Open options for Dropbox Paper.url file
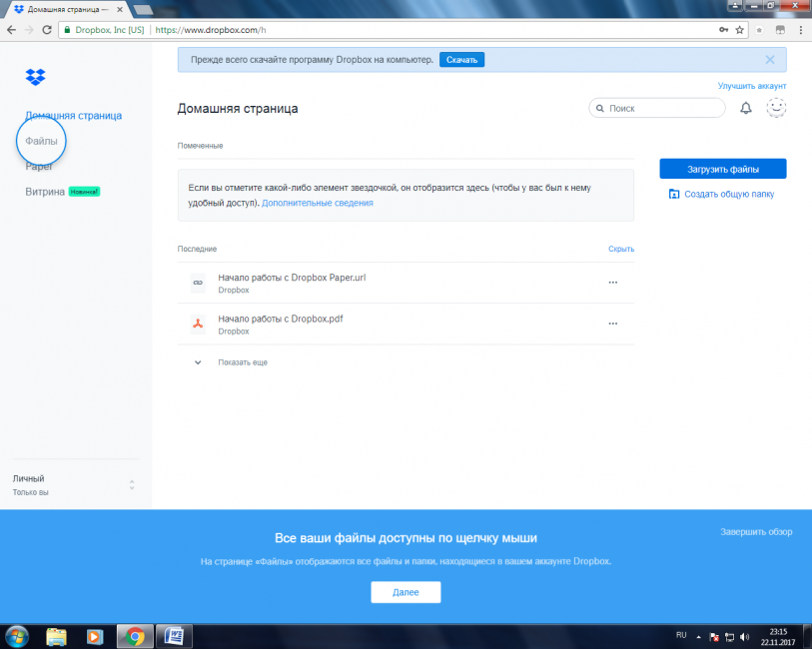 [612, 283]
